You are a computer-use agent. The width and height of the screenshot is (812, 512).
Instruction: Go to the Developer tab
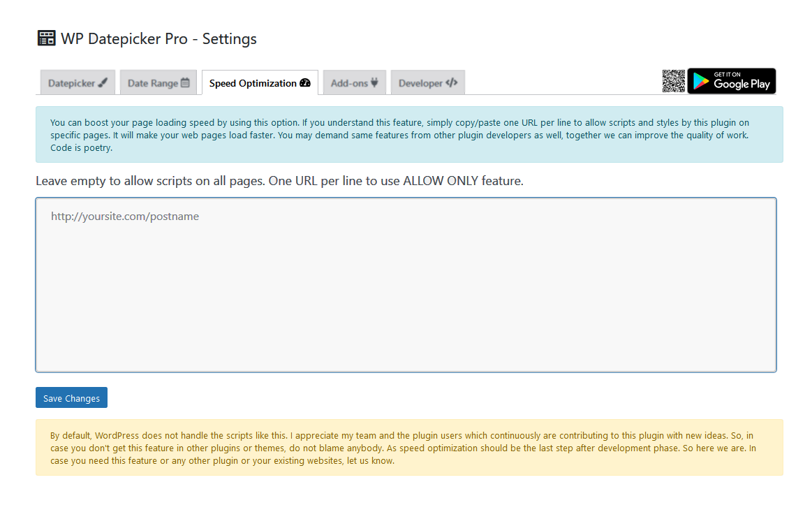pos(428,83)
